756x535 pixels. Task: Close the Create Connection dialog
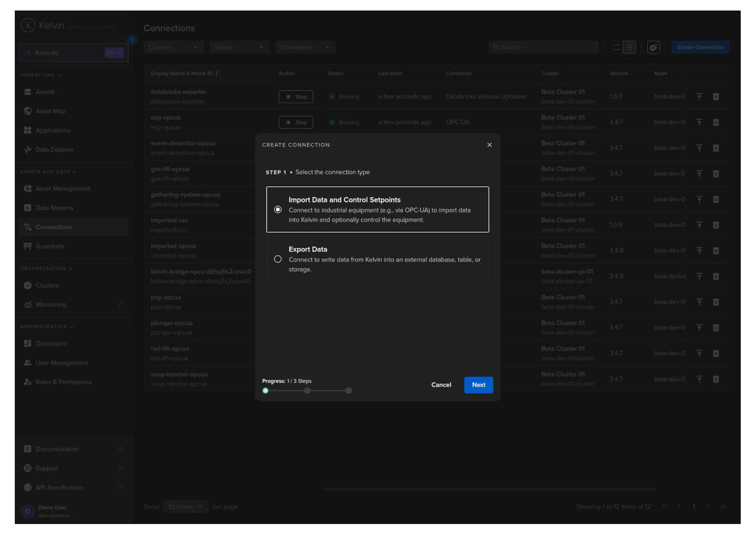pyautogui.click(x=489, y=145)
